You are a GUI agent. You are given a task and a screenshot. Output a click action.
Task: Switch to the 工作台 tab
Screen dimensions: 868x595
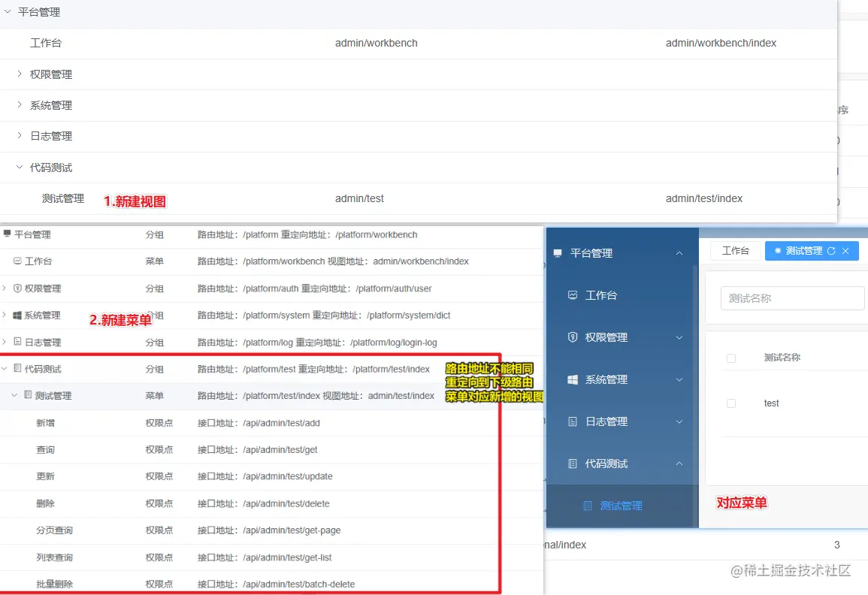(735, 251)
